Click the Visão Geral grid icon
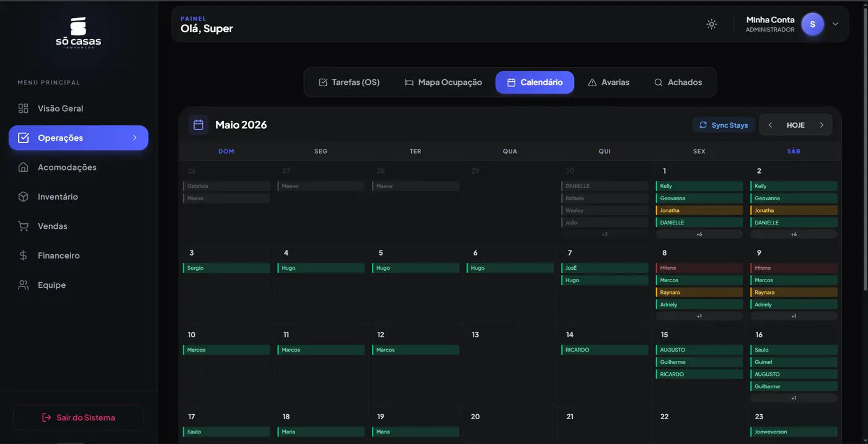 click(x=23, y=109)
